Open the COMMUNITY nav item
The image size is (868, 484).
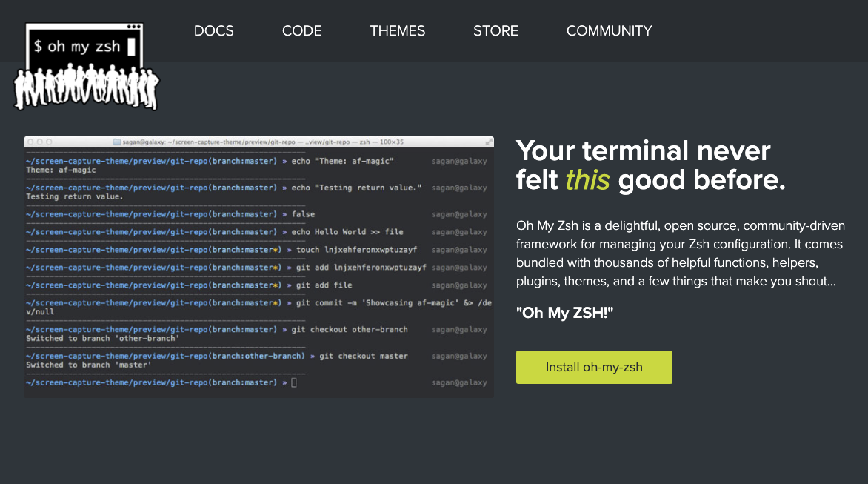[609, 31]
